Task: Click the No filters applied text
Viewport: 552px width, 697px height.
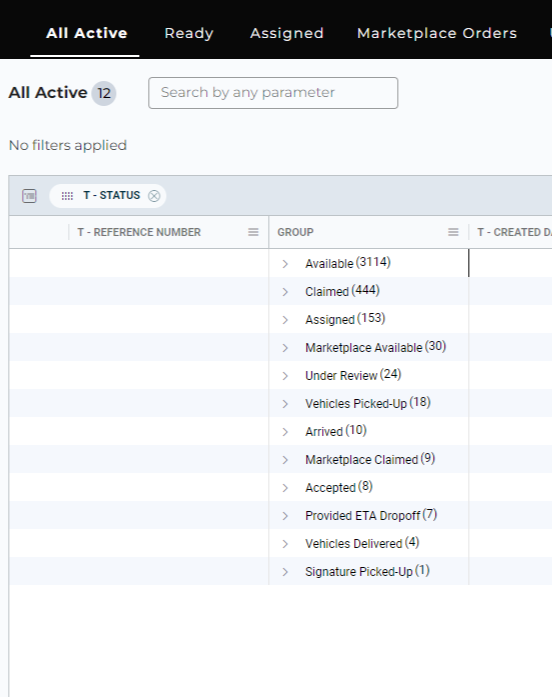Action: click(68, 145)
